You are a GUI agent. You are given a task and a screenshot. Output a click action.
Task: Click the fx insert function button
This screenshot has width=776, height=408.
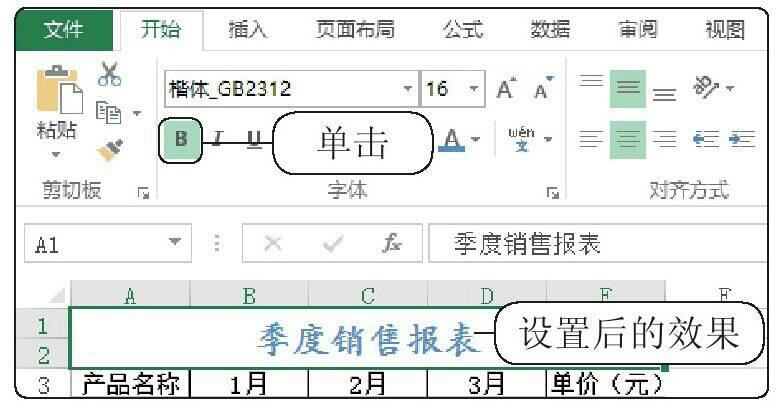393,244
